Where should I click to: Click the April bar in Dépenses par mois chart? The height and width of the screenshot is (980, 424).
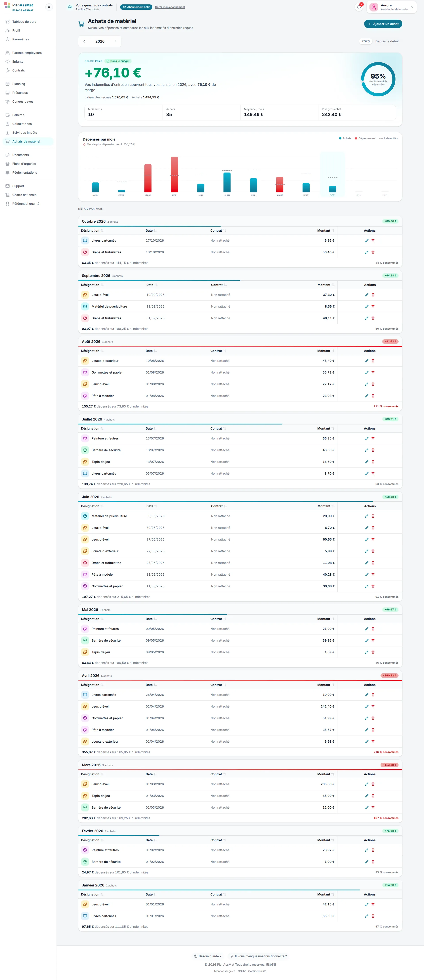coord(174,175)
